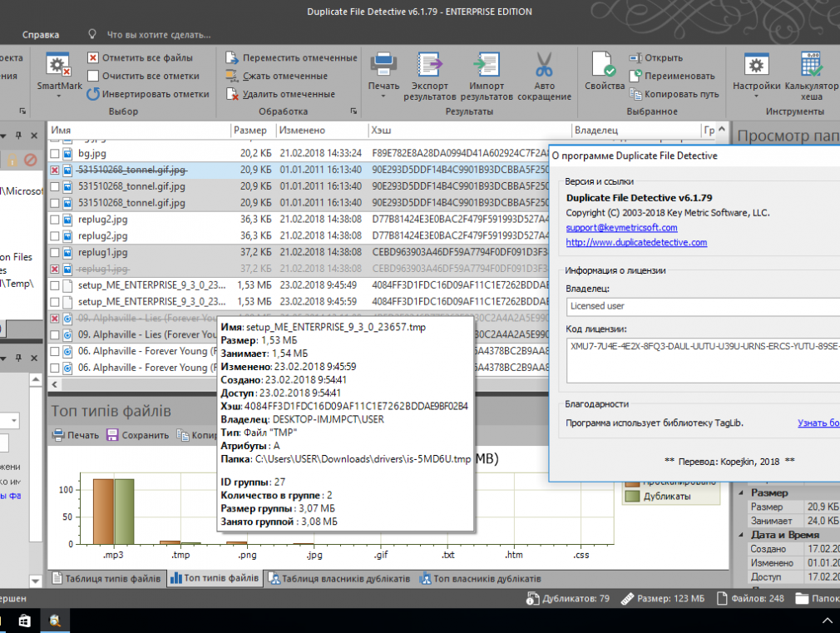Click Move marked (Переместить отмеченные)

[x=291, y=58]
